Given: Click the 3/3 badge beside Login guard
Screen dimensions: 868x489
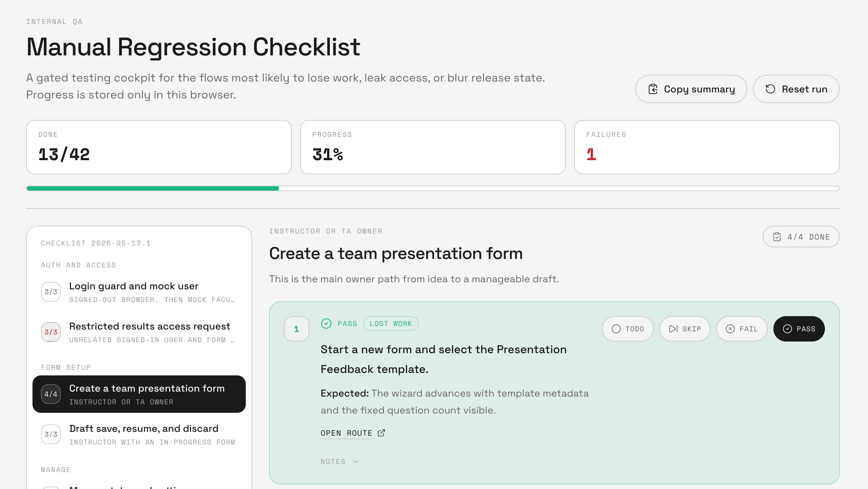Looking at the screenshot, I should coord(51,292).
